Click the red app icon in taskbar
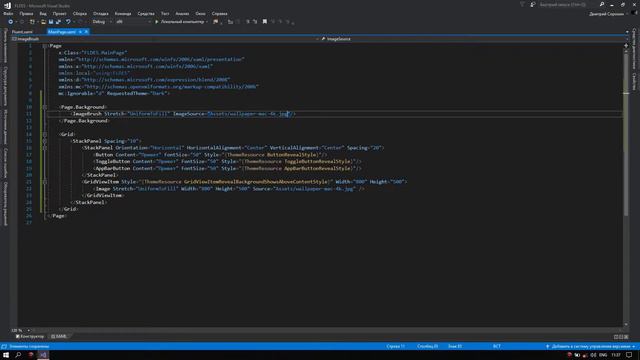 [31, 355]
